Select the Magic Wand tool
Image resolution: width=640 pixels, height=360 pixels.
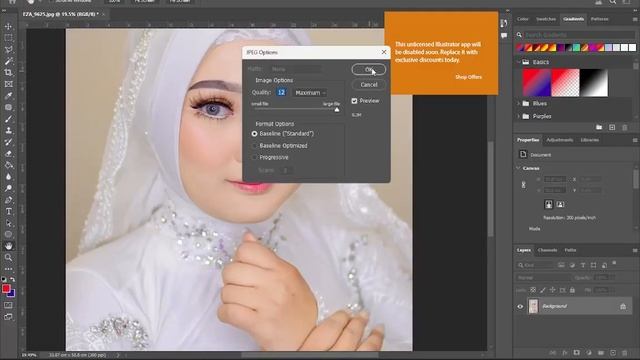click(8, 61)
